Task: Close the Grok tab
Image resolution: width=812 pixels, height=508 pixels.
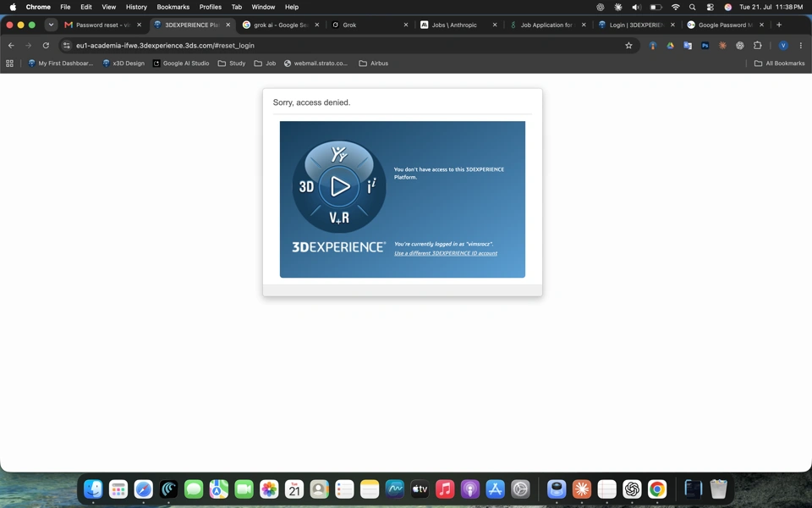Action: [x=405, y=25]
